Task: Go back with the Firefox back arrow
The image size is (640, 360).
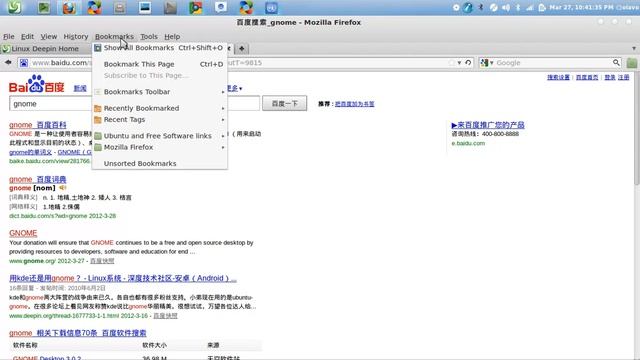Action: [8, 62]
